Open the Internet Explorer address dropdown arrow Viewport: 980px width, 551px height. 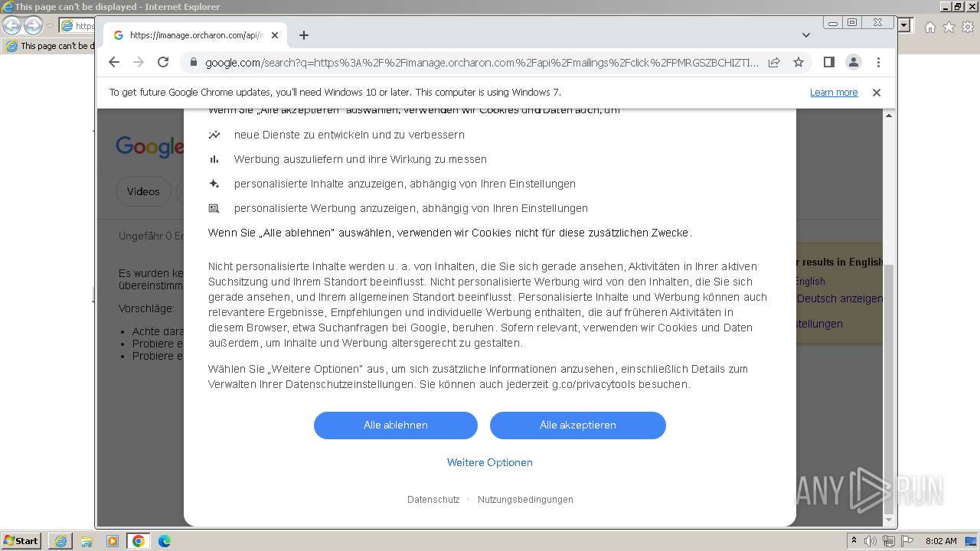(x=905, y=26)
